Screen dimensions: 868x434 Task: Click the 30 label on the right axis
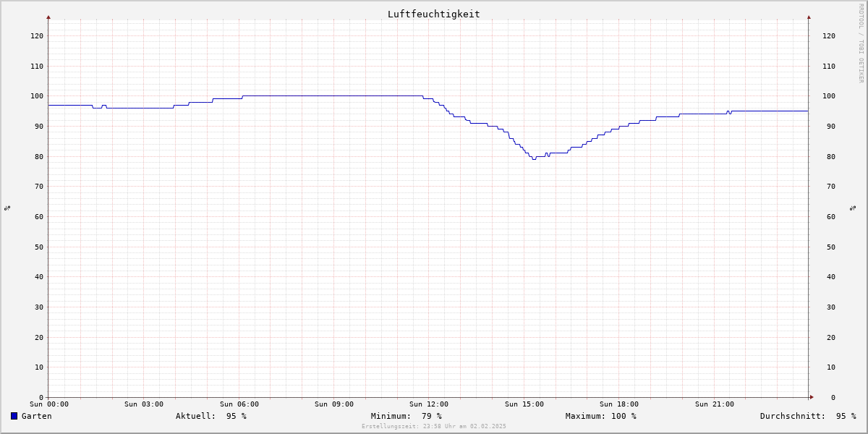831,307
